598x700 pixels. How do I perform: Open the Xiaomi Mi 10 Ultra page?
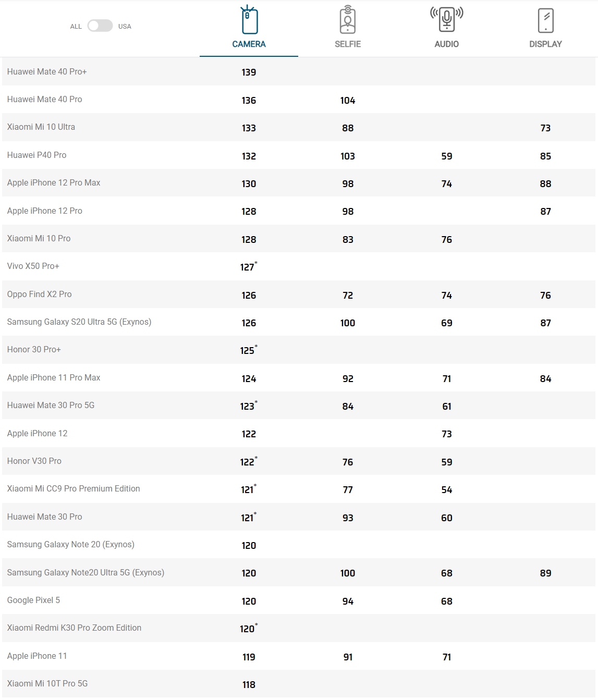click(41, 127)
